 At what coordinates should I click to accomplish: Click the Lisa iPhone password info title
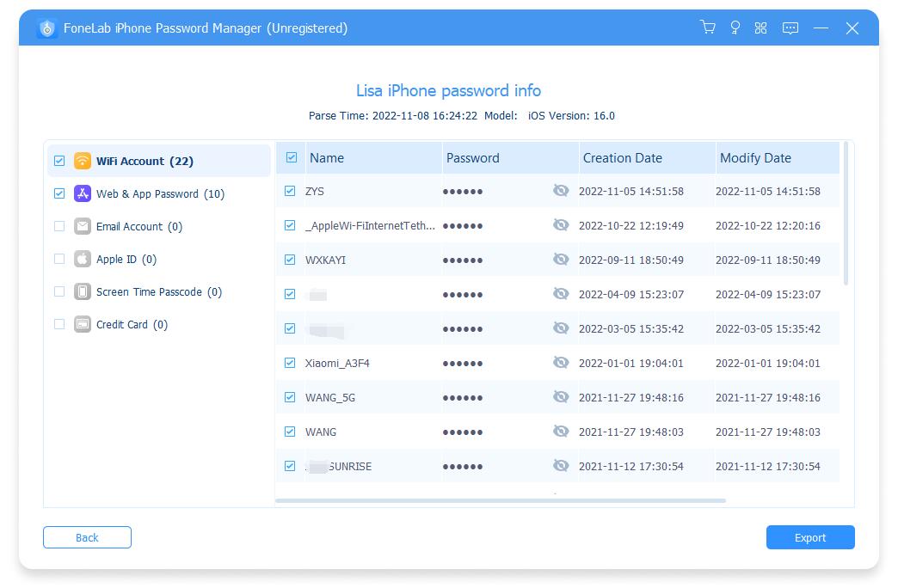click(x=448, y=90)
